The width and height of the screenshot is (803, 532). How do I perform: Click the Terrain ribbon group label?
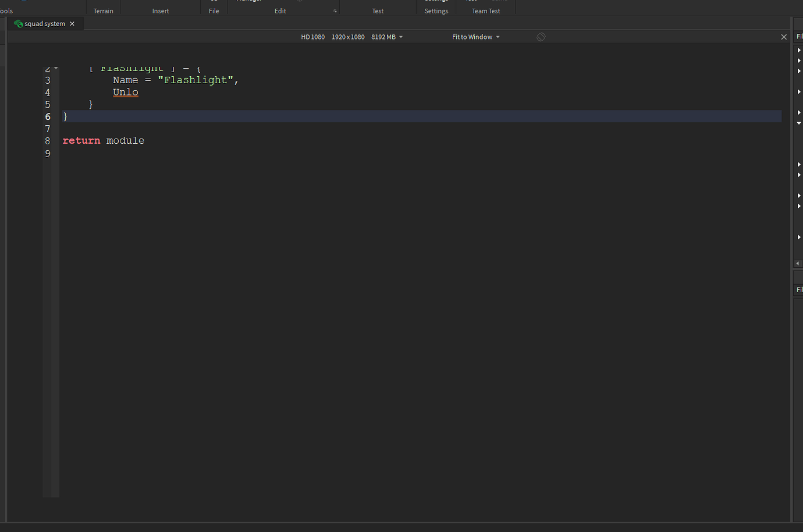click(104, 11)
